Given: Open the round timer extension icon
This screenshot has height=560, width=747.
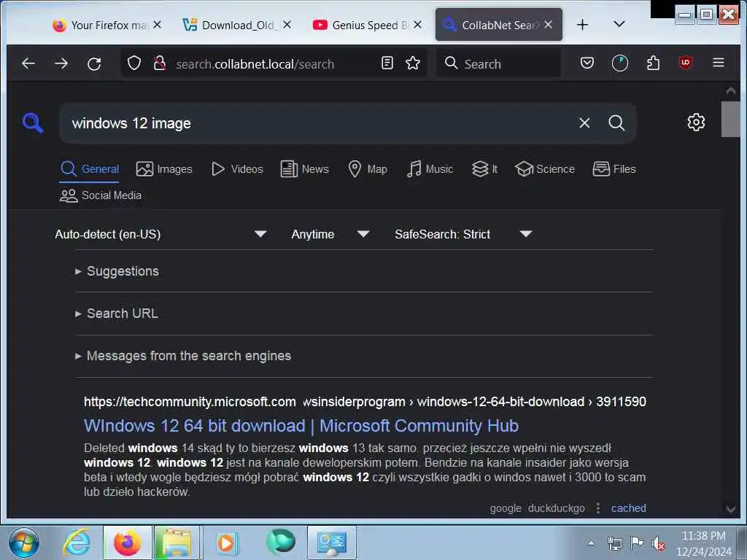Looking at the screenshot, I should click(x=620, y=63).
